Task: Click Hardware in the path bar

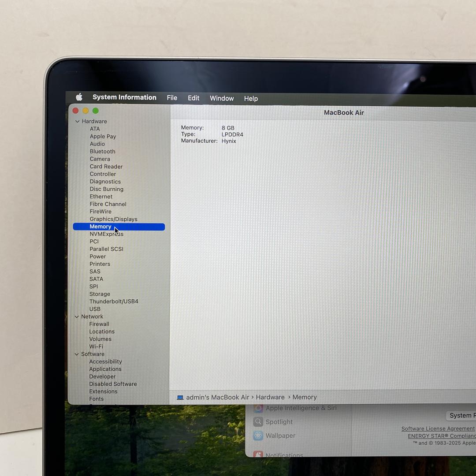Action: pyautogui.click(x=270, y=397)
